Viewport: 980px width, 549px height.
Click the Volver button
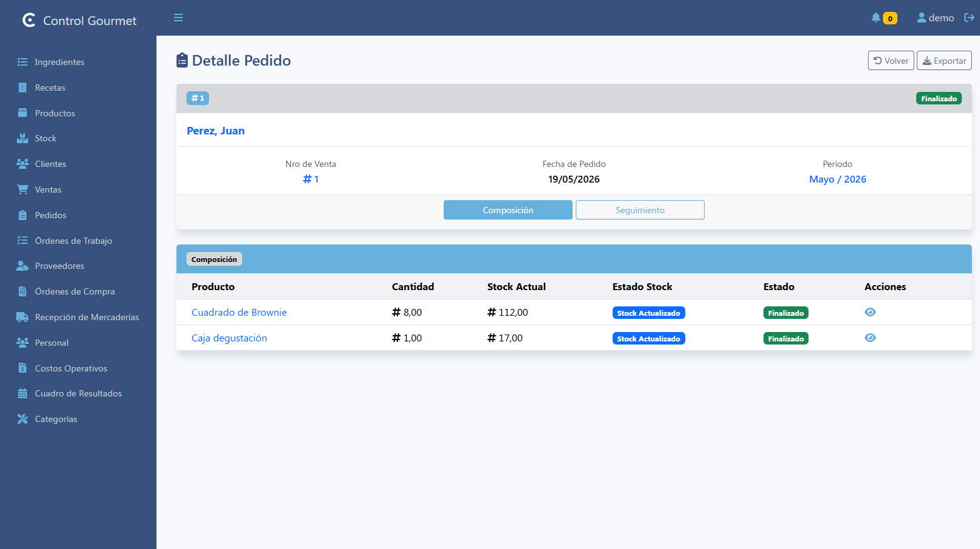tap(891, 61)
